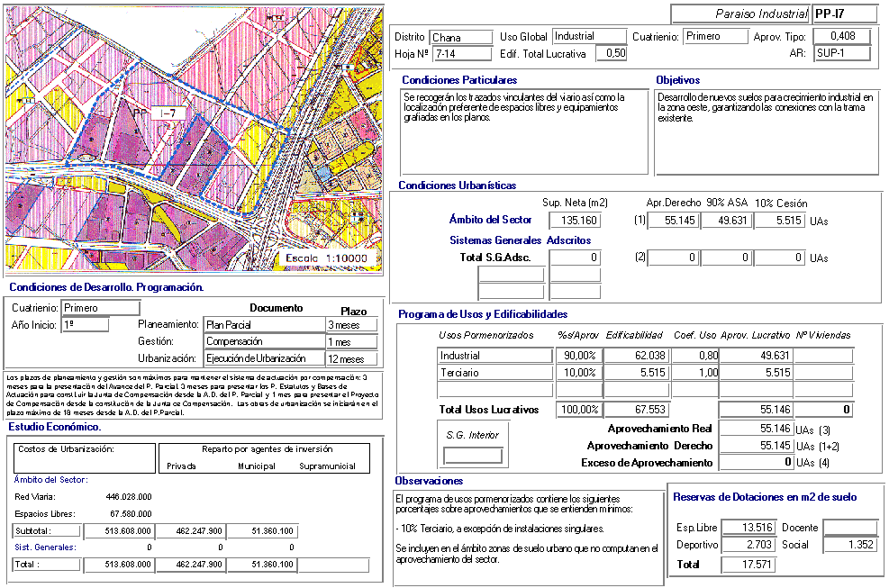Click the empty Docente reserve field

pos(849,528)
